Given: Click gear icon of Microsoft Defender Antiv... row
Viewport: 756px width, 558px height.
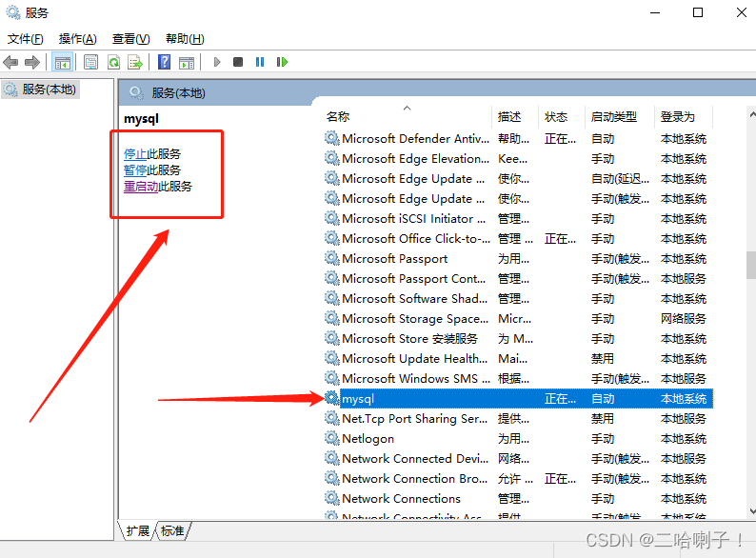Looking at the screenshot, I should (331, 138).
